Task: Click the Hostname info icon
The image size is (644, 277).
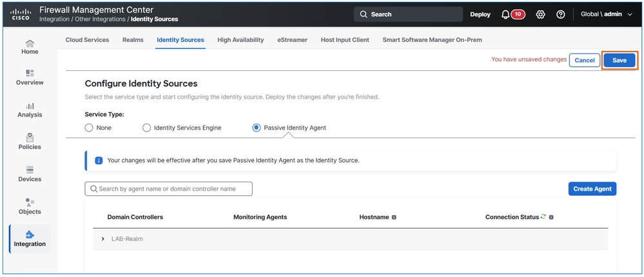Action: pyautogui.click(x=394, y=217)
